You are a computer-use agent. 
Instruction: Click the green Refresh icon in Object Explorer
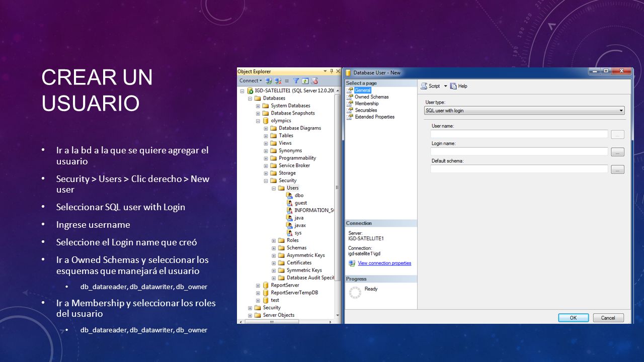tap(305, 80)
